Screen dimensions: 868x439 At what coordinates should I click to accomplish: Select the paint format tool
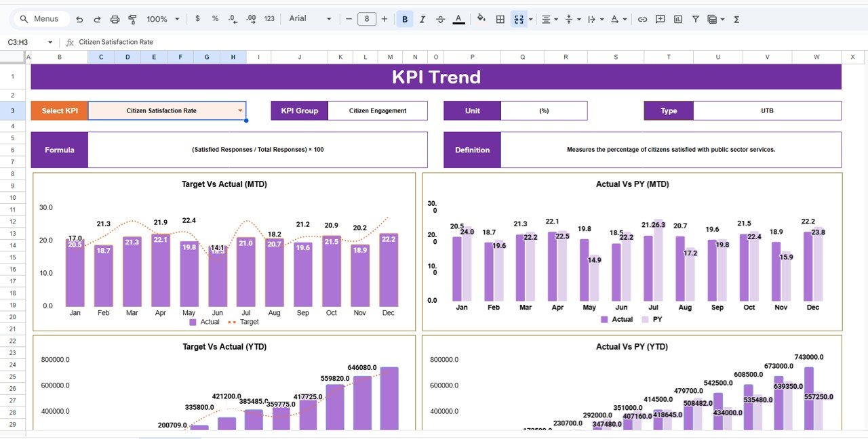click(x=133, y=19)
